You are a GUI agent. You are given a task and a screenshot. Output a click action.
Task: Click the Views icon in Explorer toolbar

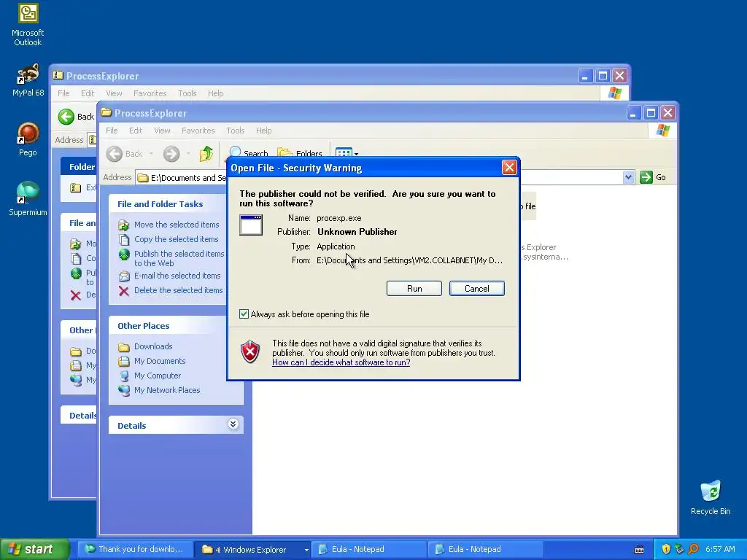[x=343, y=153]
